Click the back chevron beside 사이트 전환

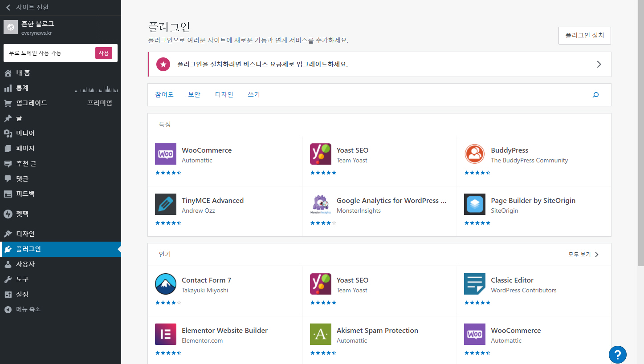click(x=8, y=8)
